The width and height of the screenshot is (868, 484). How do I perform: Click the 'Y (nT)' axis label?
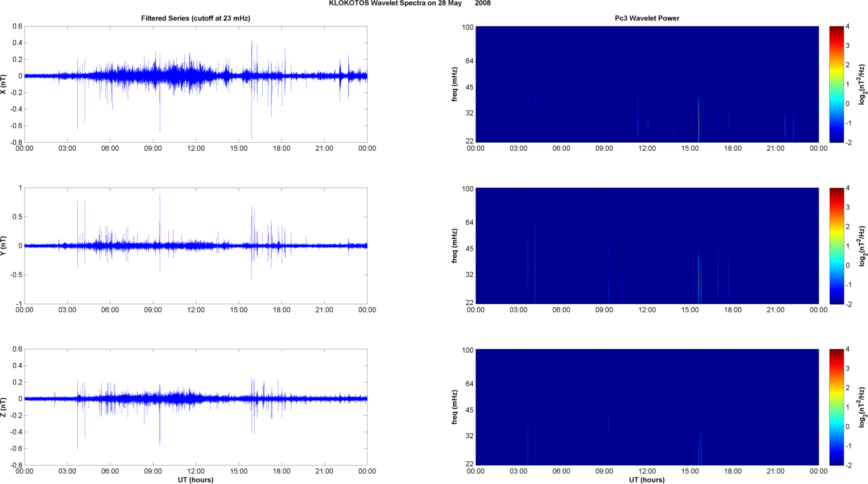click(x=4, y=246)
